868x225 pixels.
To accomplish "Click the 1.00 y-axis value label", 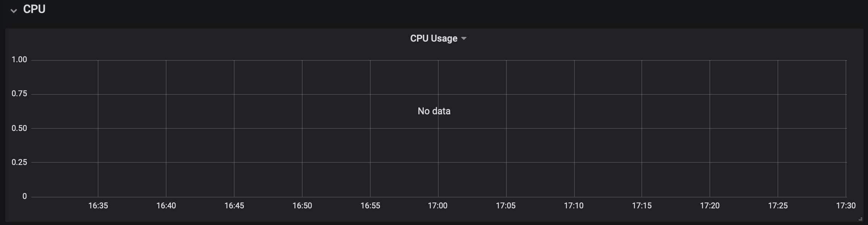I will (19, 59).
